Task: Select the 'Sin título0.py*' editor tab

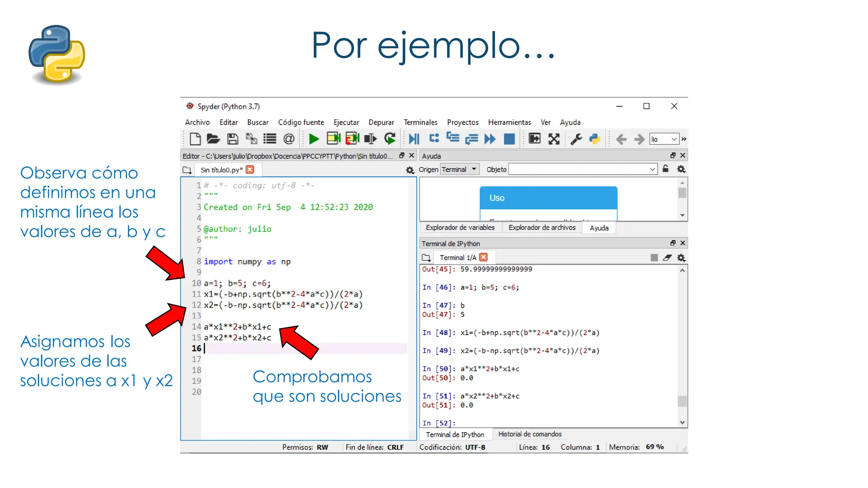Action: tap(222, 170)
